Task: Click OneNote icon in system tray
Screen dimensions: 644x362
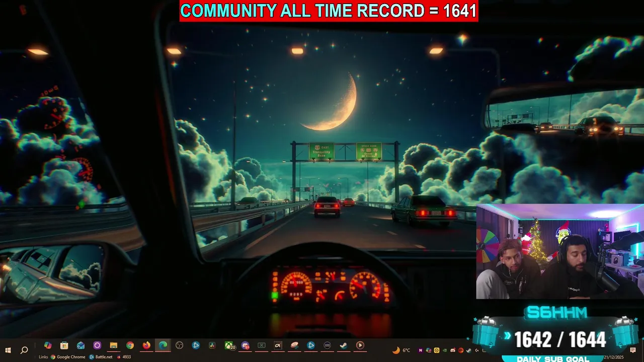Action: coord(421,350)
